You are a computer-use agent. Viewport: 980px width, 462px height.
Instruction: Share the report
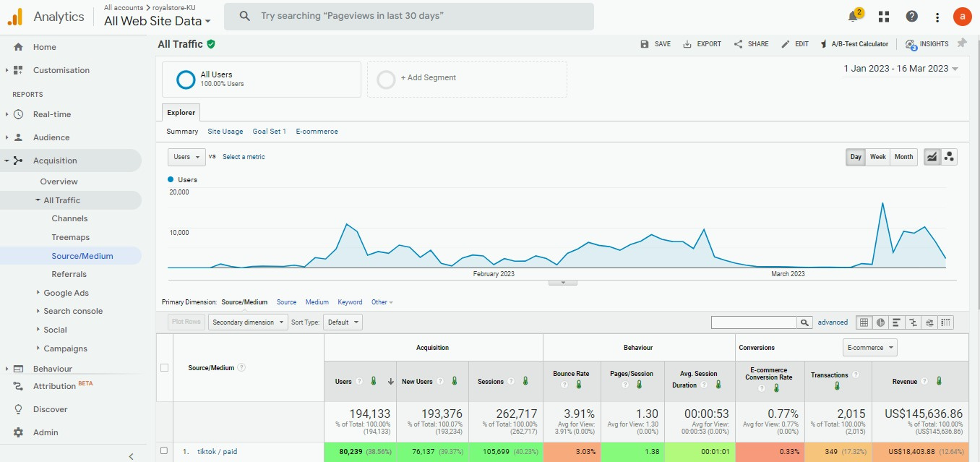752,44
